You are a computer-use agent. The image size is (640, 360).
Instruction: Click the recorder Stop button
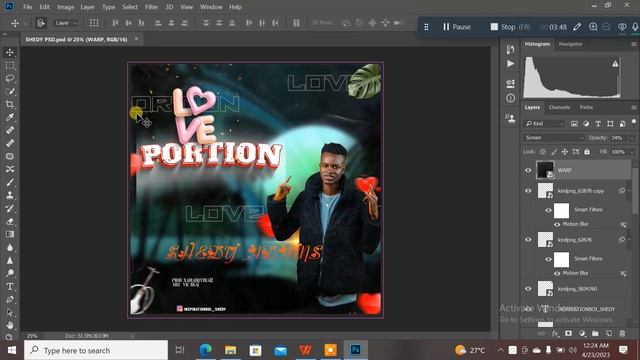click(x=510, y=27)
